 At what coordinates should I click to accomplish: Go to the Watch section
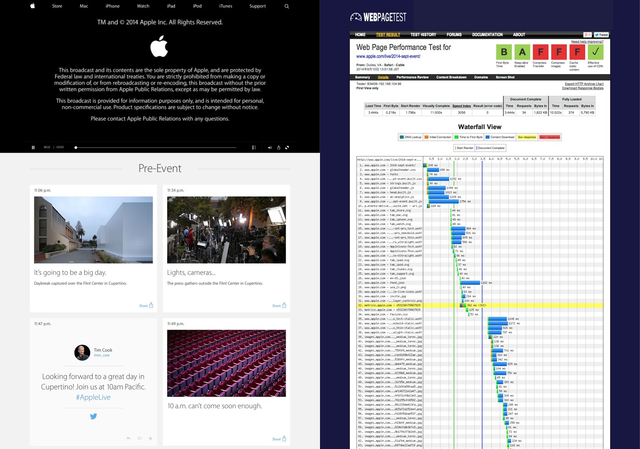point(143,6)
